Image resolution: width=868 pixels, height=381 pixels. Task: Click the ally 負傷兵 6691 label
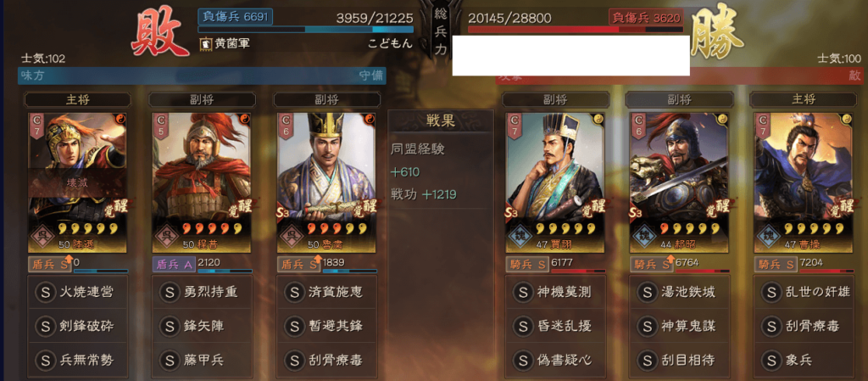(x=236, y=17)
